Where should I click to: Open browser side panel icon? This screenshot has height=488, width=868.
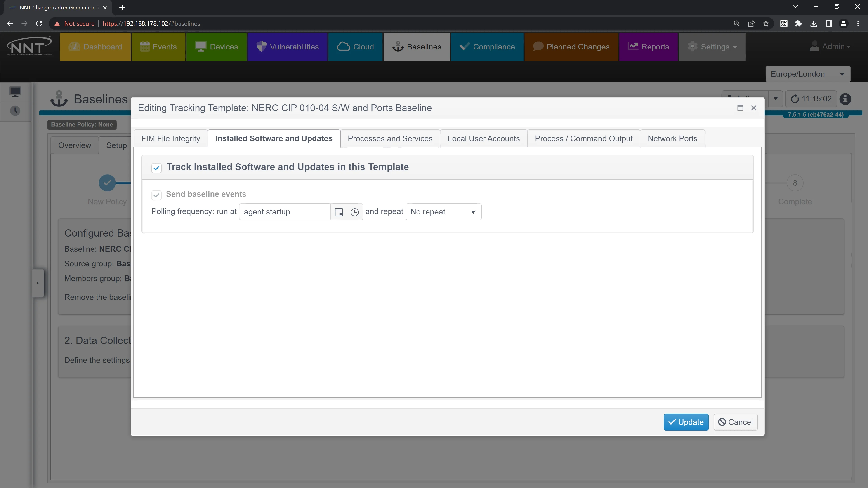click(829, 23)
